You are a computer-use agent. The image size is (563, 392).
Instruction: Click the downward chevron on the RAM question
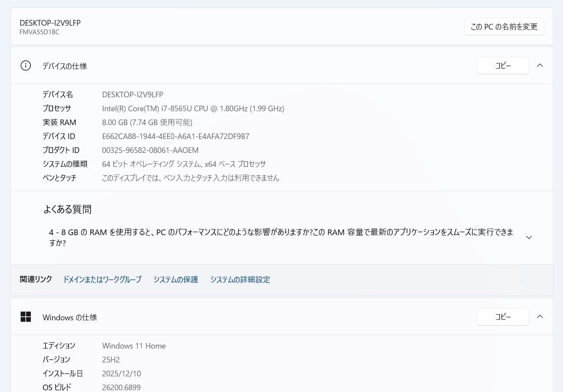point(529,237)
